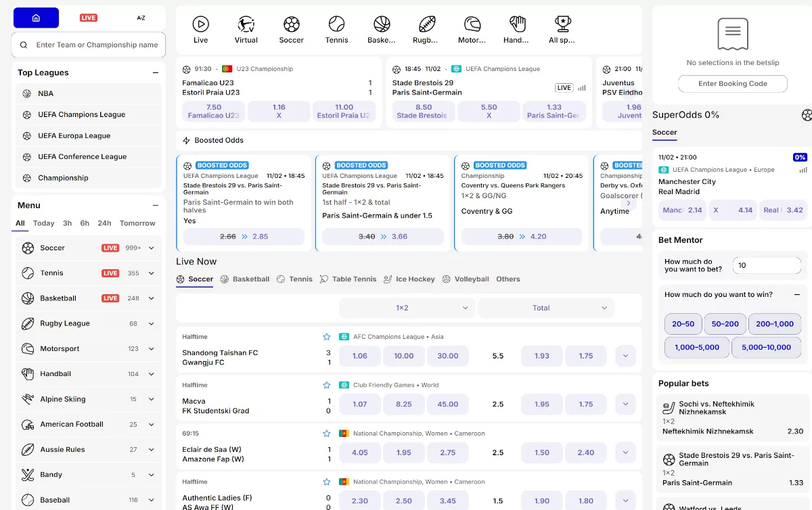Select 7.50 odds for Famalicao U23
This screenshot has height=510, width=812.
pos(214,111)
